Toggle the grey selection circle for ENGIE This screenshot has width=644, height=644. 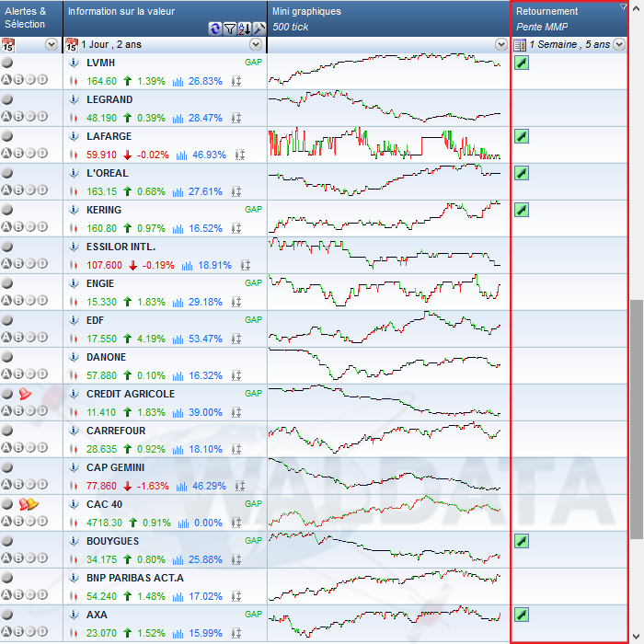7,283
